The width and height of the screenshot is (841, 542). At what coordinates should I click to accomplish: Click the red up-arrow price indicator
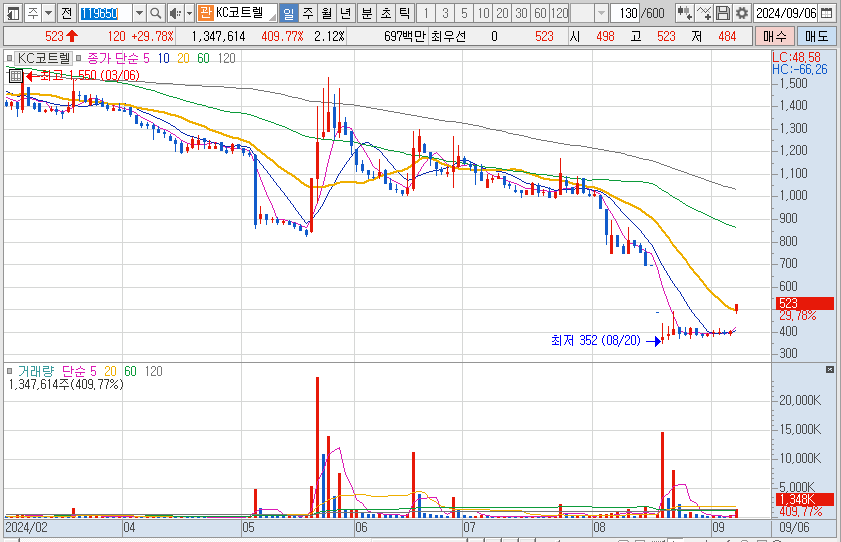click(72, 36)
